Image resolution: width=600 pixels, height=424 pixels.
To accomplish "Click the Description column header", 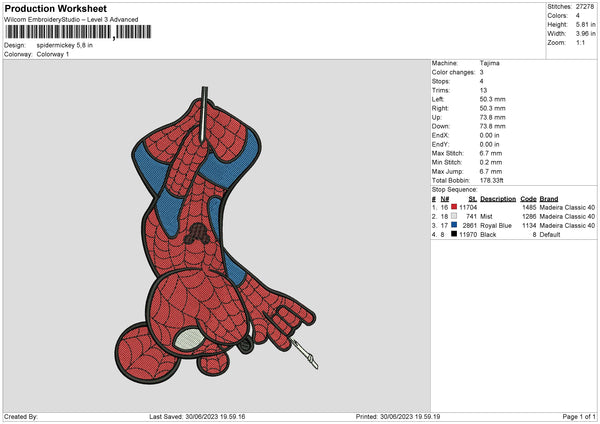I will click(498, 199).
